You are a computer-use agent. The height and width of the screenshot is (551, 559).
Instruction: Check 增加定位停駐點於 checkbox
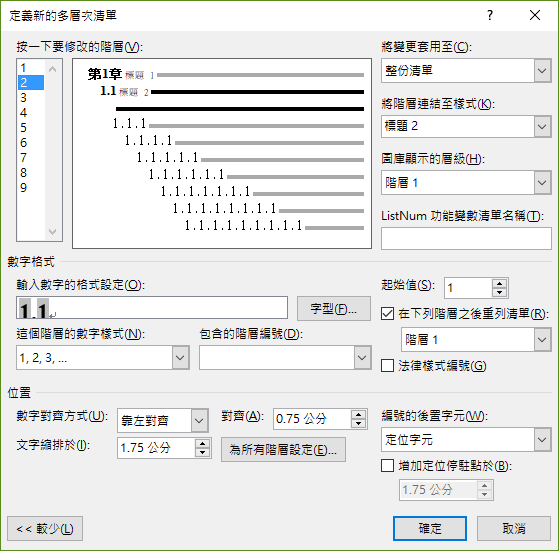click(x=388, y=465)
